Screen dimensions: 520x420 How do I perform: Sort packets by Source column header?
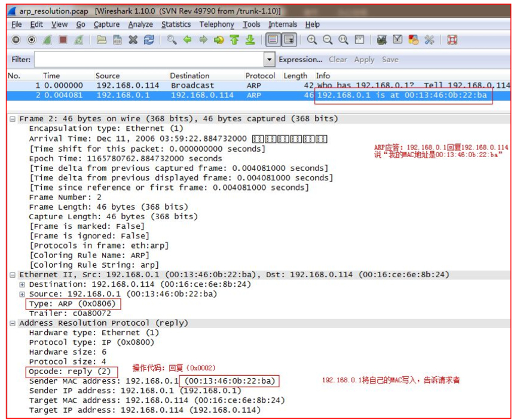[108, 76]
